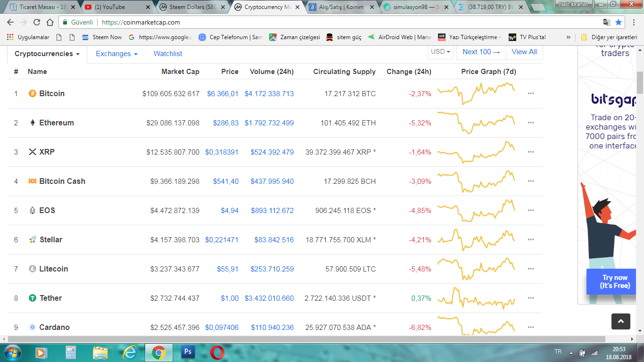Click the Tether logo icon

click(33, 298)
